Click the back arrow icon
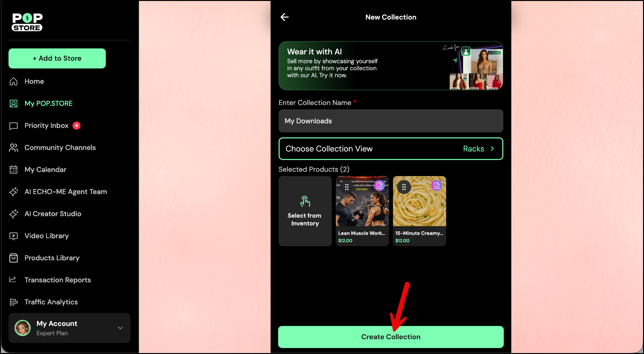The height and width of the screenshot is (354, 644). [285, 17]
